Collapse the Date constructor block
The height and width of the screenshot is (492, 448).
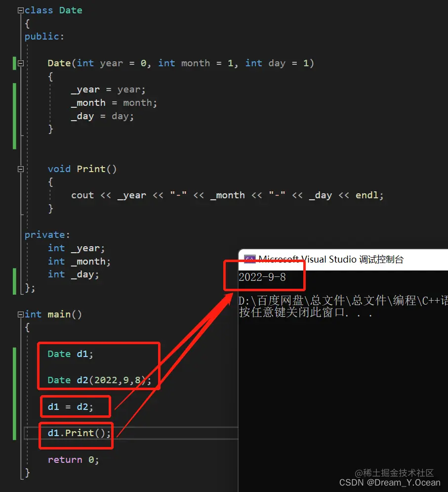tap(21, 63)
